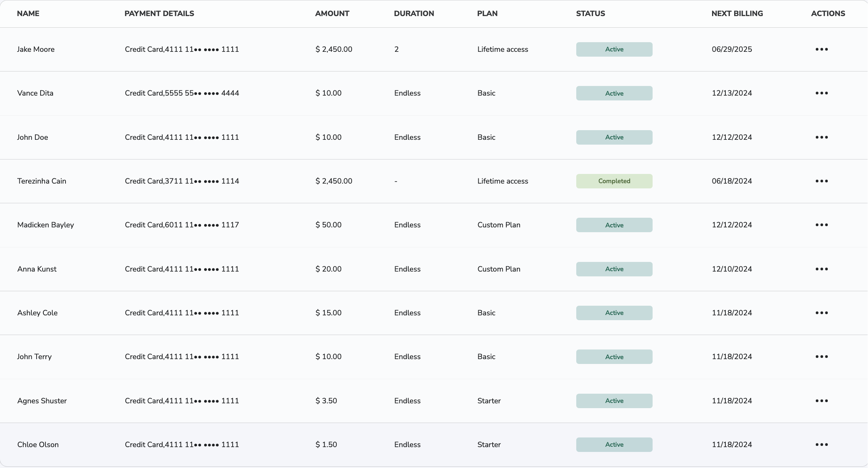Open the actions menu for John Doe
Image resolution: width=868 pixels, height=468 pixels.
(821, 137)
